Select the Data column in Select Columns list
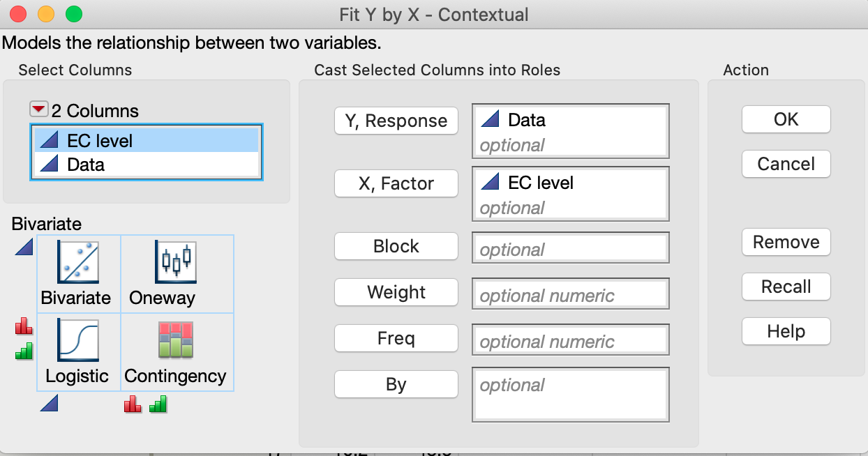Image resolution: width=868 pixels, height=456 pixels. [86, 165]
